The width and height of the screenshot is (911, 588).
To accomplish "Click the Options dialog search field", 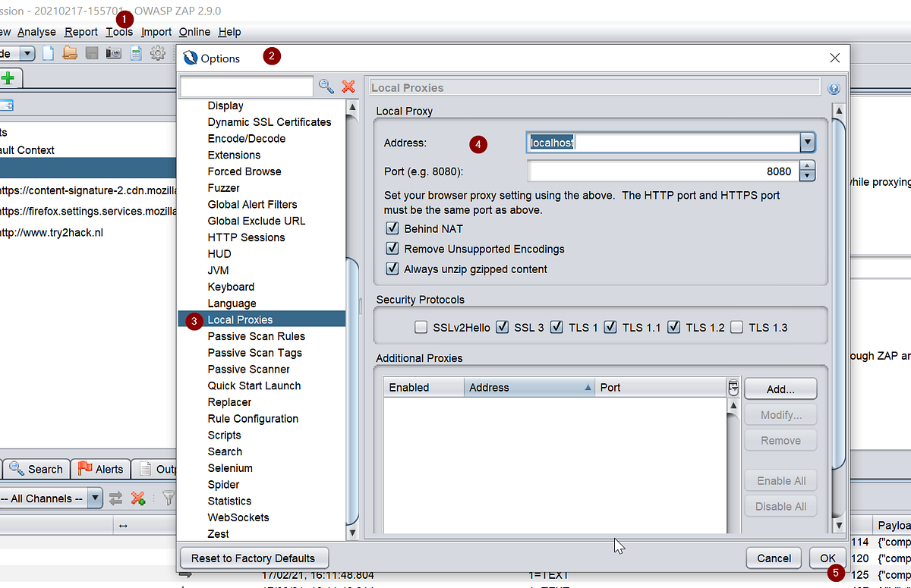I will point(247,86).
